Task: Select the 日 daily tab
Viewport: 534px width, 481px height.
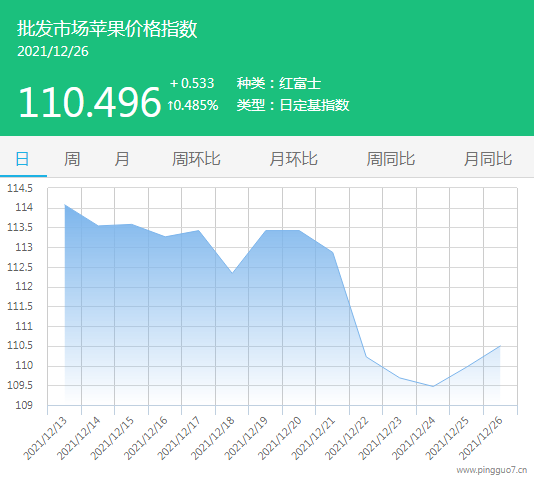Action: coord(22,159)
